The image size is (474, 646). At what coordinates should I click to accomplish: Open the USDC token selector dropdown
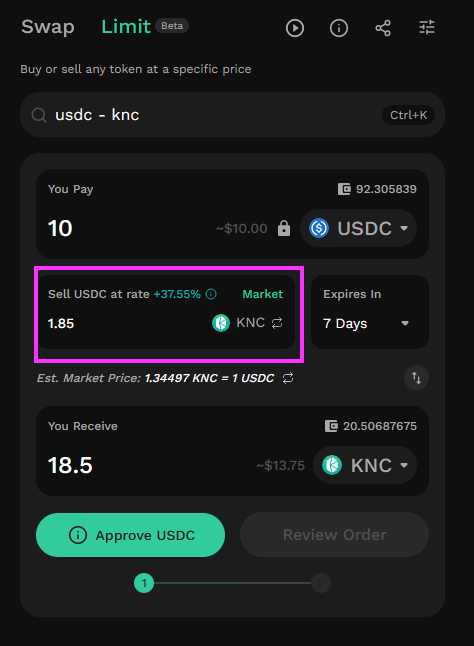[359, 228]
